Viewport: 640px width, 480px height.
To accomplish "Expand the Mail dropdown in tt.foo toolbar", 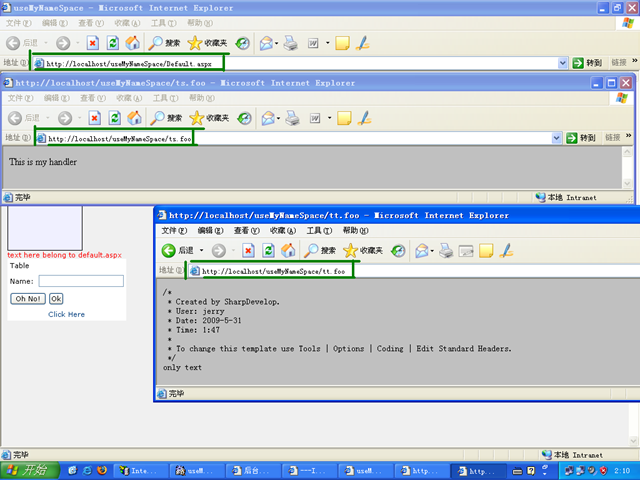I will 432,250.
